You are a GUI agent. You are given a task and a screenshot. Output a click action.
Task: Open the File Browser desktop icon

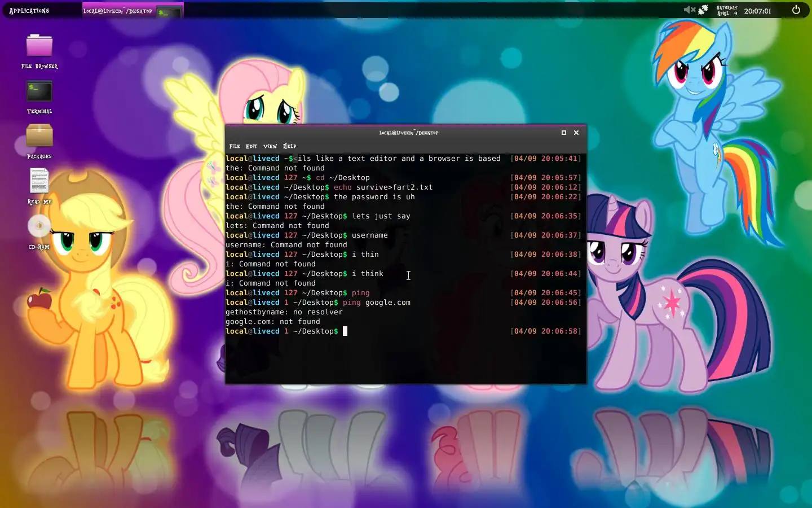(x=39, y=51)
